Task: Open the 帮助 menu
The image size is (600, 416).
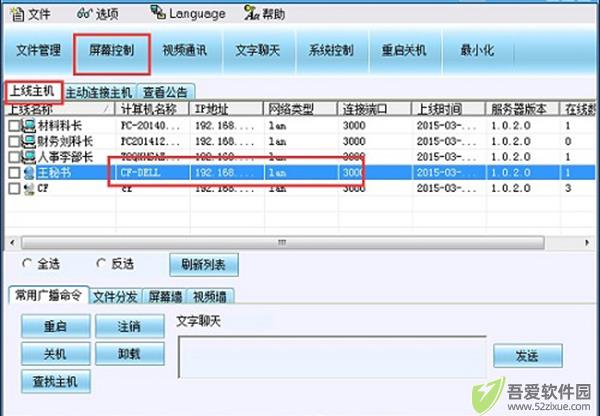Action: 265,14
